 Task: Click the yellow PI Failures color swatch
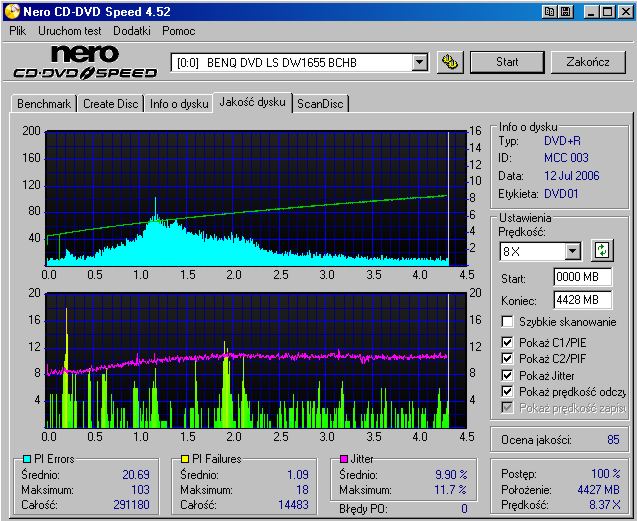185,459
